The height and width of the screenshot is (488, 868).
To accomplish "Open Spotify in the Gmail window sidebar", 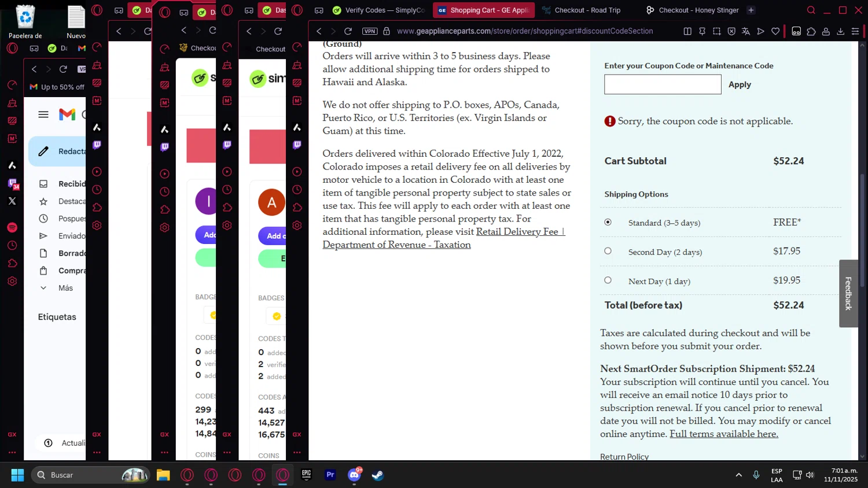I will (x=12, y=228).
